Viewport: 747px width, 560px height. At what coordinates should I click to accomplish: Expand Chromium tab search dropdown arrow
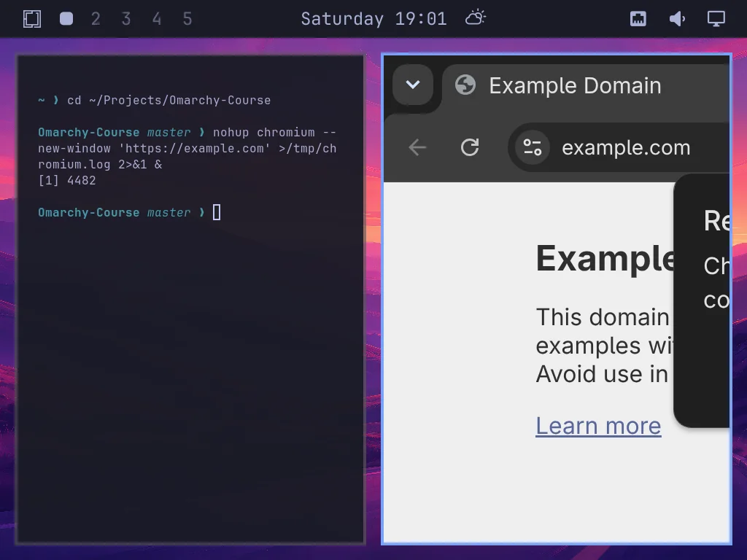click(413, 85)
